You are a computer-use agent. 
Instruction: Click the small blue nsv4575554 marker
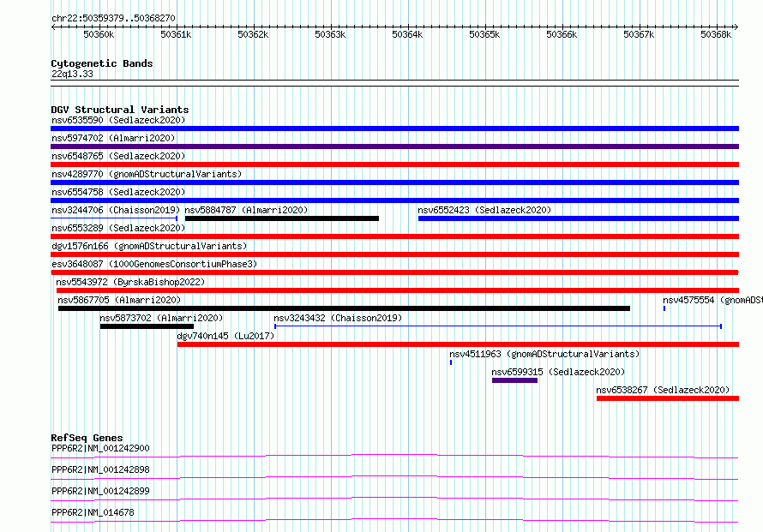(664, 308)
